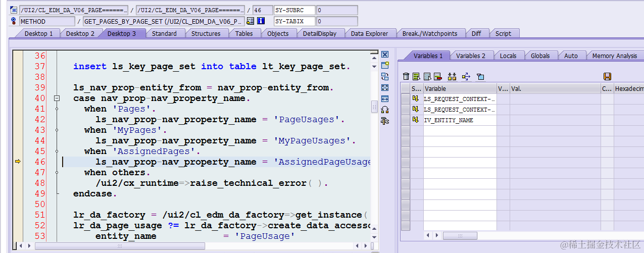
Task: Switch to the Desktop 1 tab
Action: tap(39, 33)
